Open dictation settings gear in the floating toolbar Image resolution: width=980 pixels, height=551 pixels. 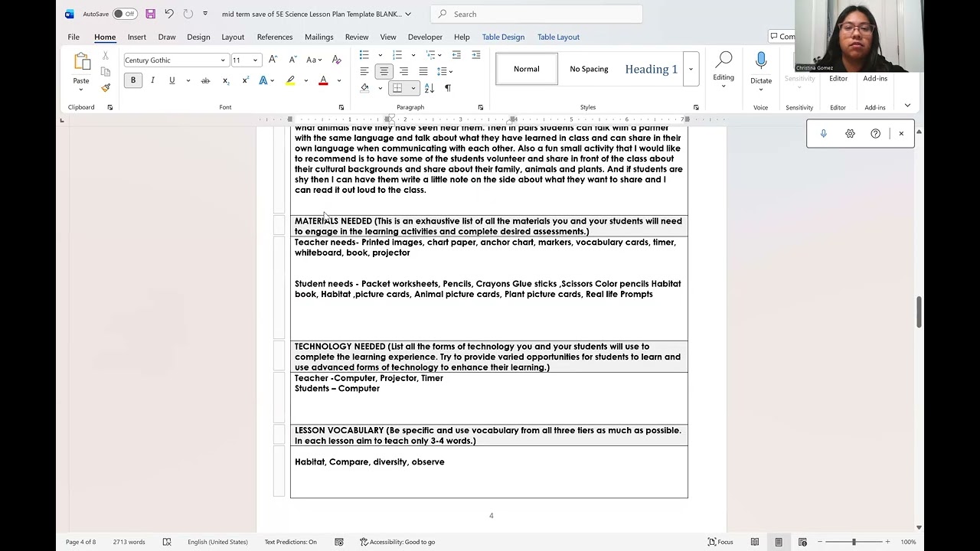pos(850,134)
